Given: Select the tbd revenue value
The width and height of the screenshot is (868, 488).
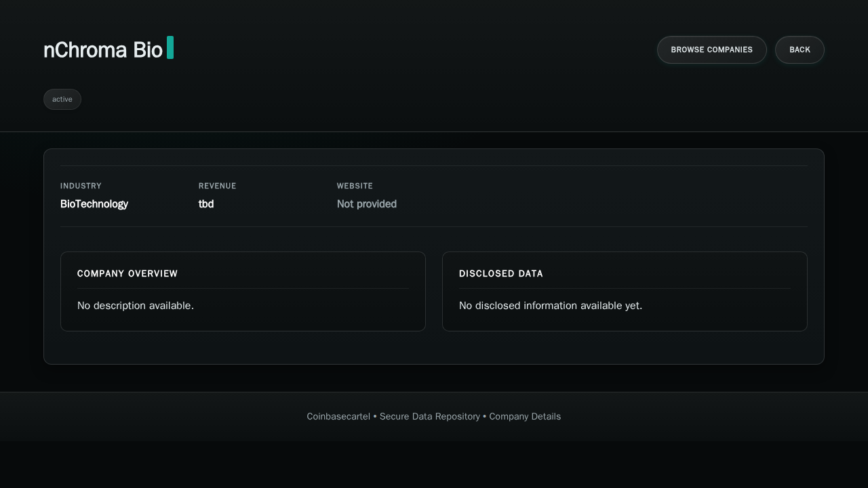Looking at the screenshot, I should (x=206, y=204).
